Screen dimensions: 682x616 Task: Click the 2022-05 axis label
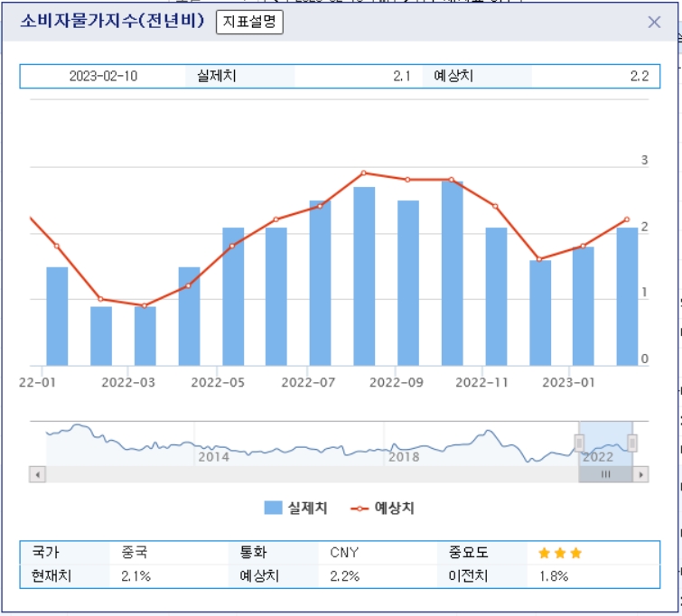pos(218,382)
